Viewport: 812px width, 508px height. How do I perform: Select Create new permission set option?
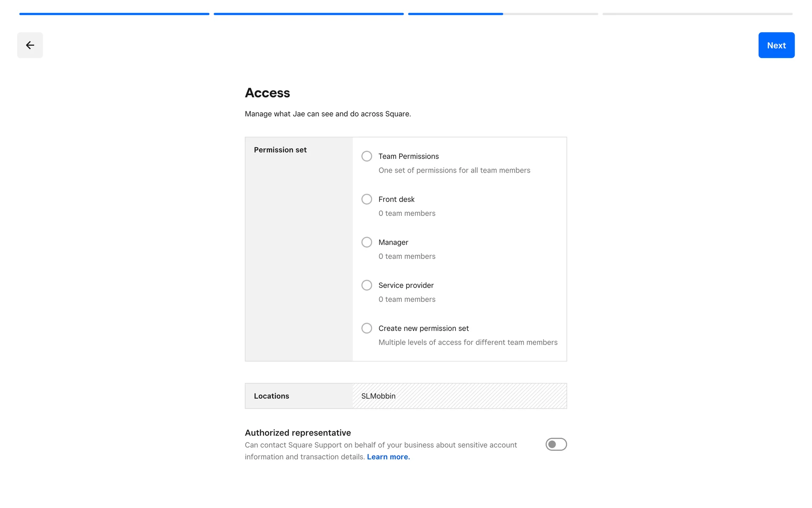(367, 329)
